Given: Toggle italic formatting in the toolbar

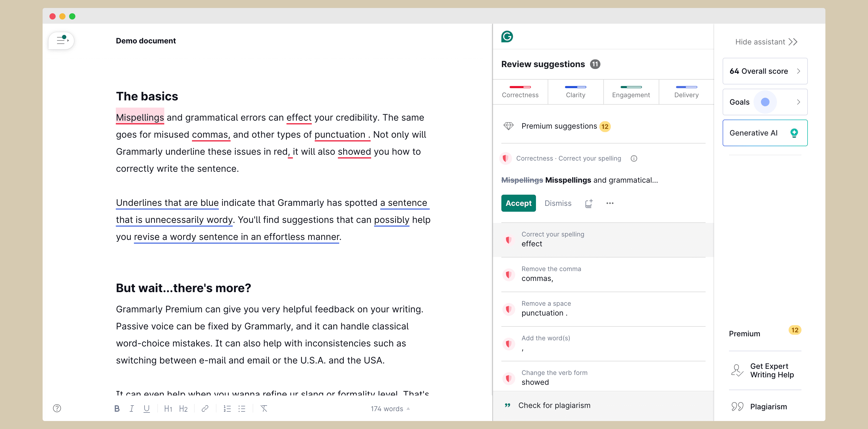Looking at the screenshot, I should click(132, 408).
